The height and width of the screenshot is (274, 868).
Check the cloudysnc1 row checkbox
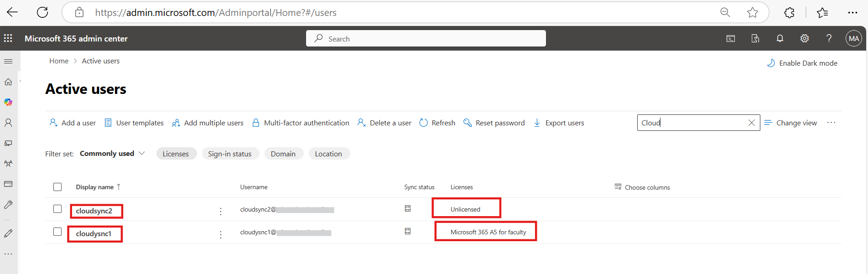pyautogui.click(x=57, y=232)
